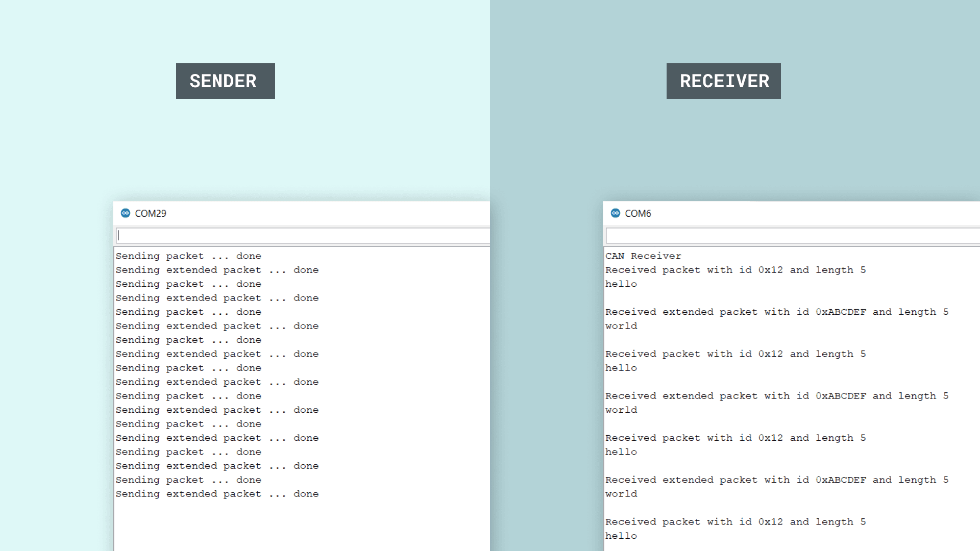Screen dimensions: 980x551
Task: Click the COM29 window title text
Action: point(151,213)
